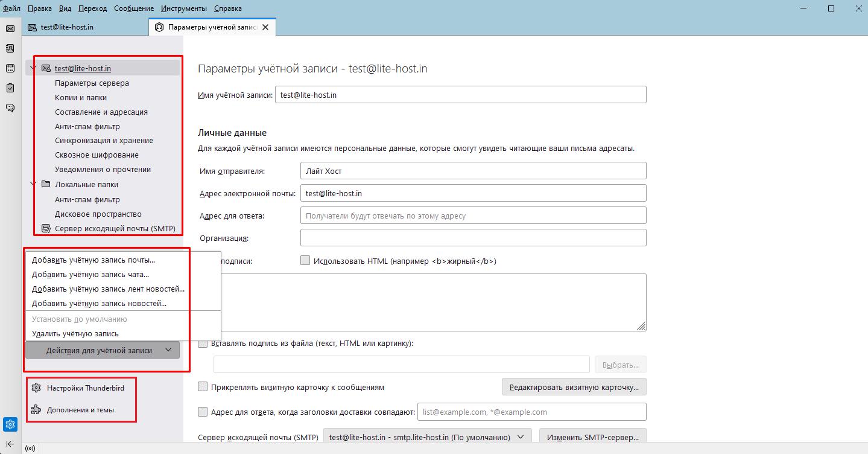Viewport: 868px width, 454px height.
Task: Click the Выбрать file button
Action: coord(621,365)
